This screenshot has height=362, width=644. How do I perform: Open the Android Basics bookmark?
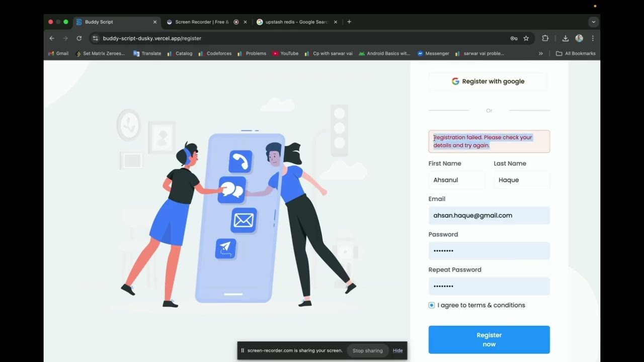tap(384, 53)
